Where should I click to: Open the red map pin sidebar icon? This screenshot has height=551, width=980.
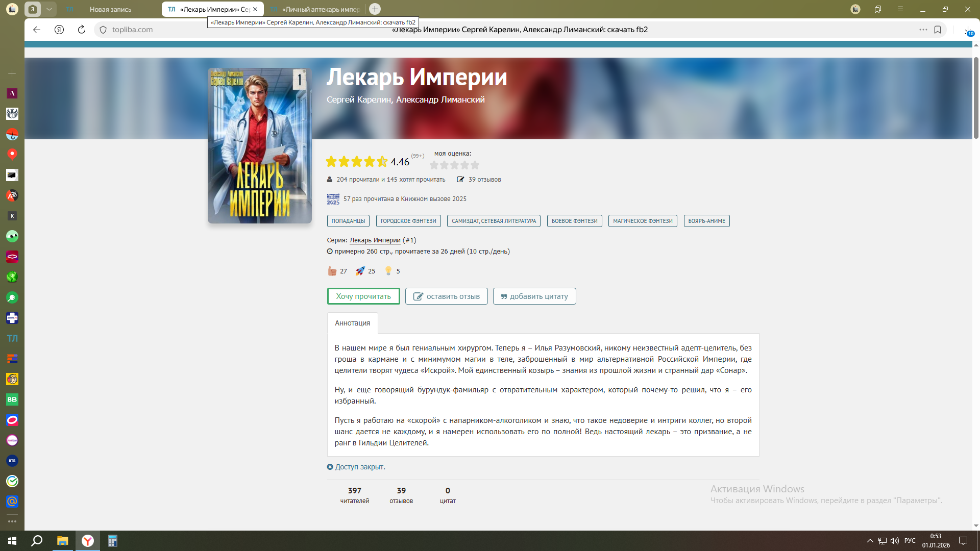[x=12, y=154]
